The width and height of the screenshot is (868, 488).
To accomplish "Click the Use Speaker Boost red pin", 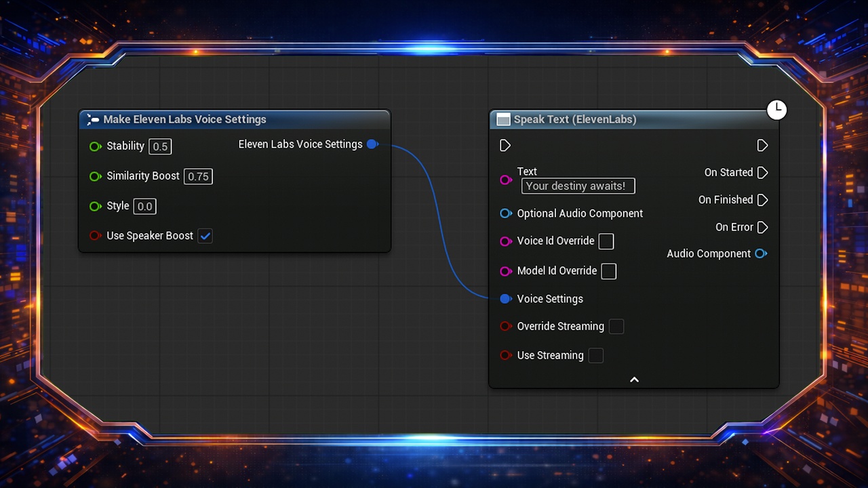I will click(x=95, y=236).
